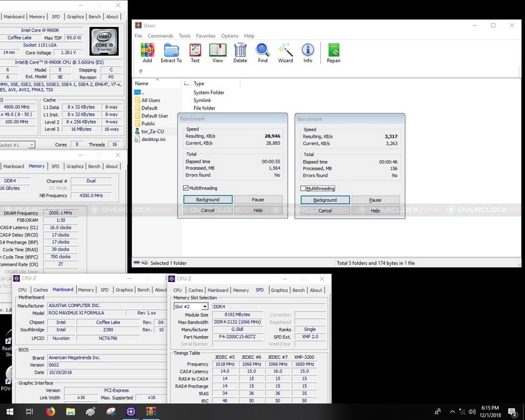
Task: Open the network status tray icon
Action: pos(463,411)
